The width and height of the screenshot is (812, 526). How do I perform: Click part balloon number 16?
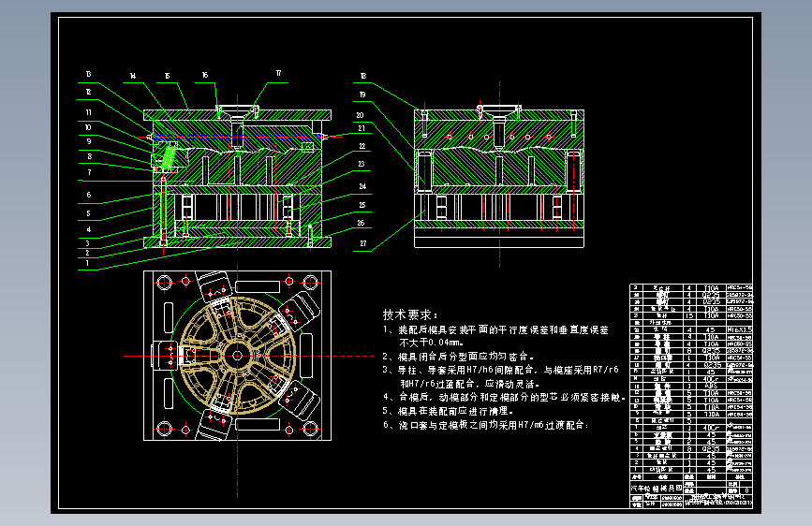pyautogui.click(x=204, y=75)
